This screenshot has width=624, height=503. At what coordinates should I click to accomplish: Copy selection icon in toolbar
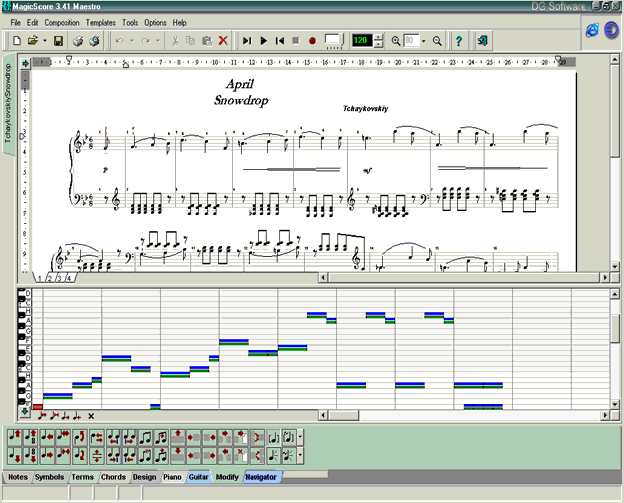click(x=191, y=41)
